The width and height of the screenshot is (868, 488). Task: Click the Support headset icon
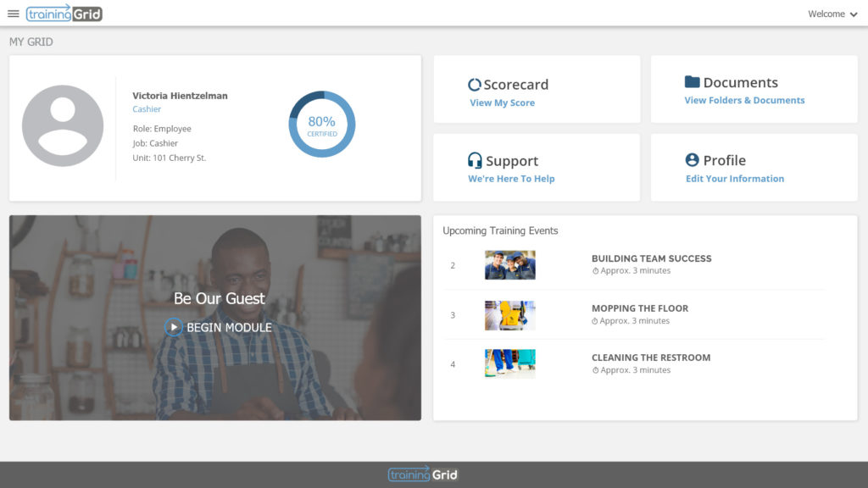(x=475, y=160)
